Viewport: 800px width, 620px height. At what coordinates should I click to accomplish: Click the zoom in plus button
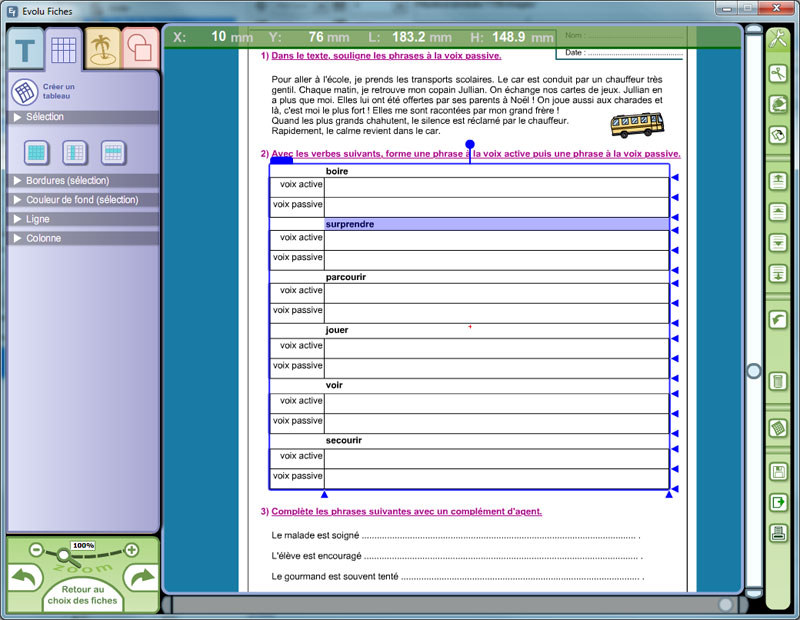(131, 550)
